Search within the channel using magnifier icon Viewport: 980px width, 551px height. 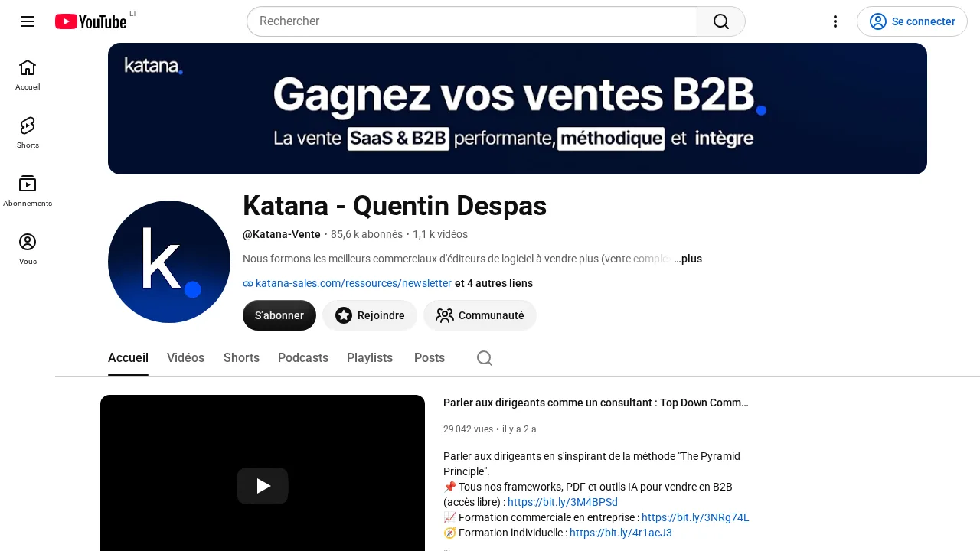485,358
